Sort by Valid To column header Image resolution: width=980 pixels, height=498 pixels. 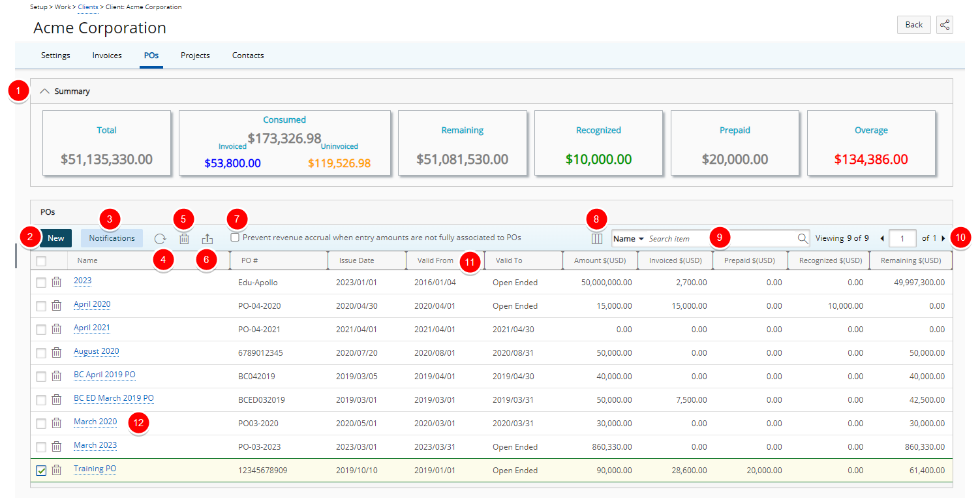pyautogui.click(x=509, y=260)
